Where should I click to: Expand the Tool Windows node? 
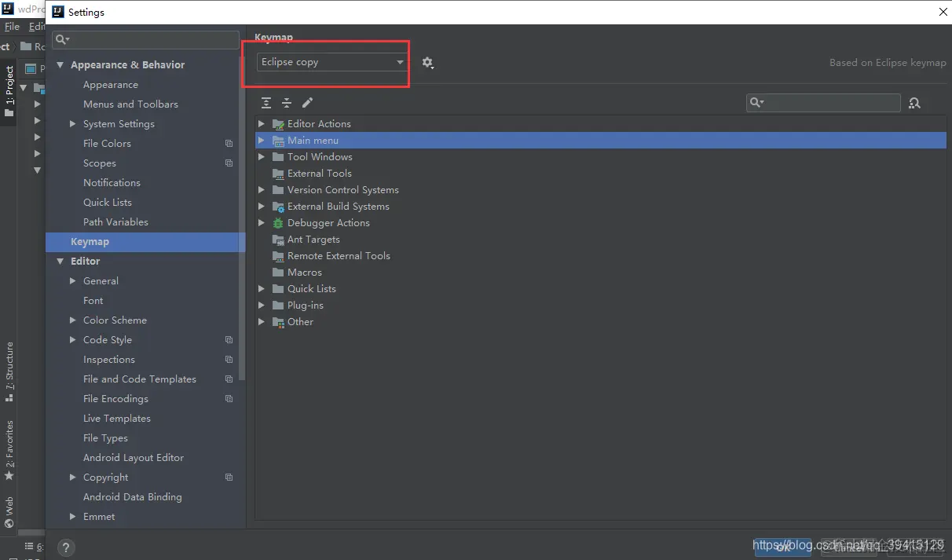pyautogui.click(x=262, y=157)
